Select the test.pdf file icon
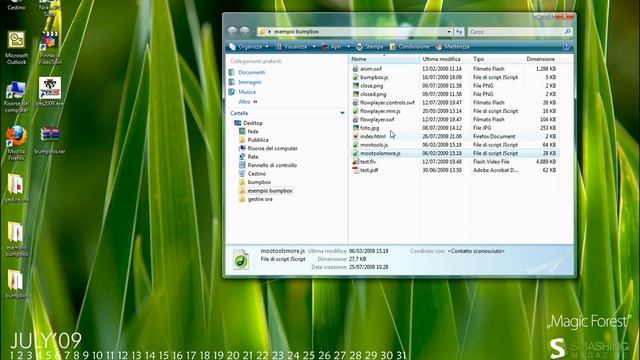This screenshot has height=360, width=640. tap(356, 170)
